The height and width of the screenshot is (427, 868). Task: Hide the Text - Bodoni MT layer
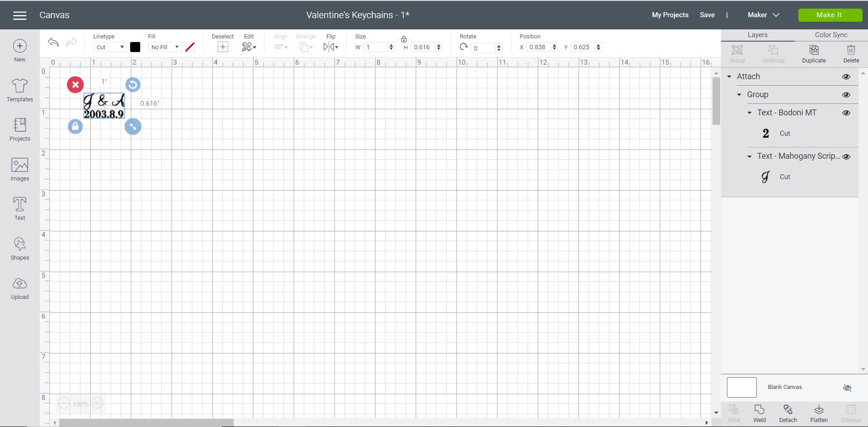pyautogui.click(x=846, y=113)
